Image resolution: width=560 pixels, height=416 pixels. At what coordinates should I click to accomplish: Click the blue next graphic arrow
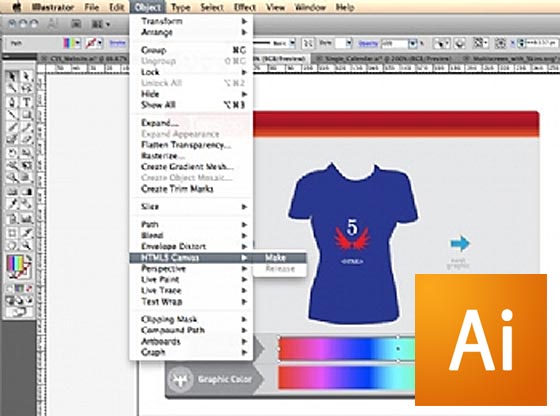pyautogui.click(x=460, y=244)
